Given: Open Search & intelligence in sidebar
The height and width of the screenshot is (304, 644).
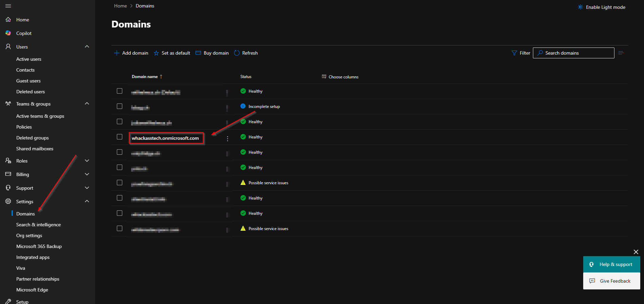Looking at the screenshot, I should click(39, 225).
